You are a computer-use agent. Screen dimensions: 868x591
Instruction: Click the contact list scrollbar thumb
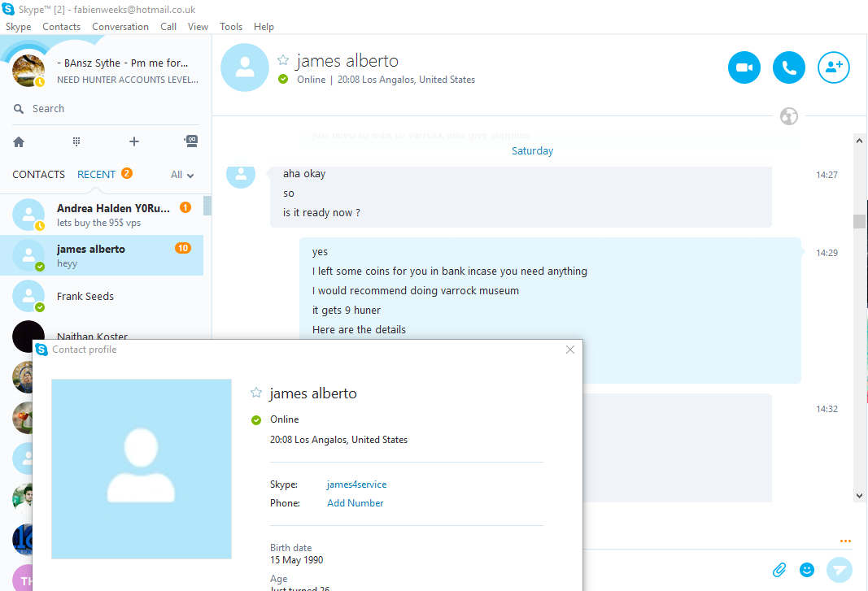[207, 206]
